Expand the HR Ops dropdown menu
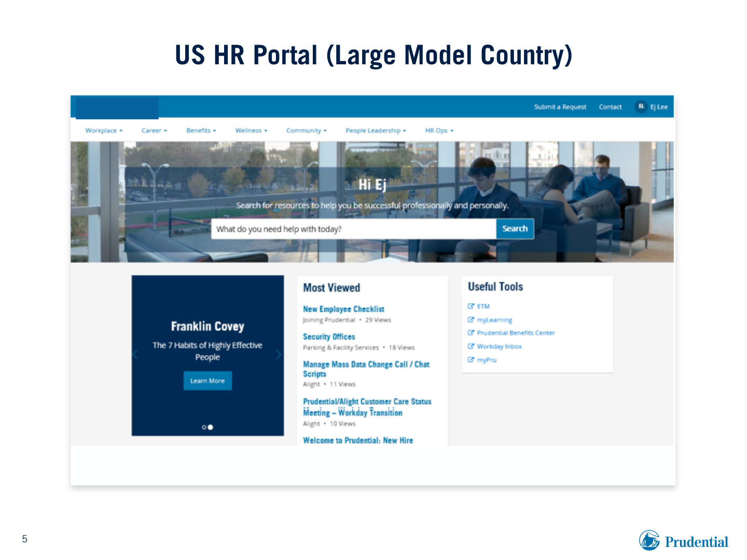This screenshot has width=747, height=560. (439, 131)
